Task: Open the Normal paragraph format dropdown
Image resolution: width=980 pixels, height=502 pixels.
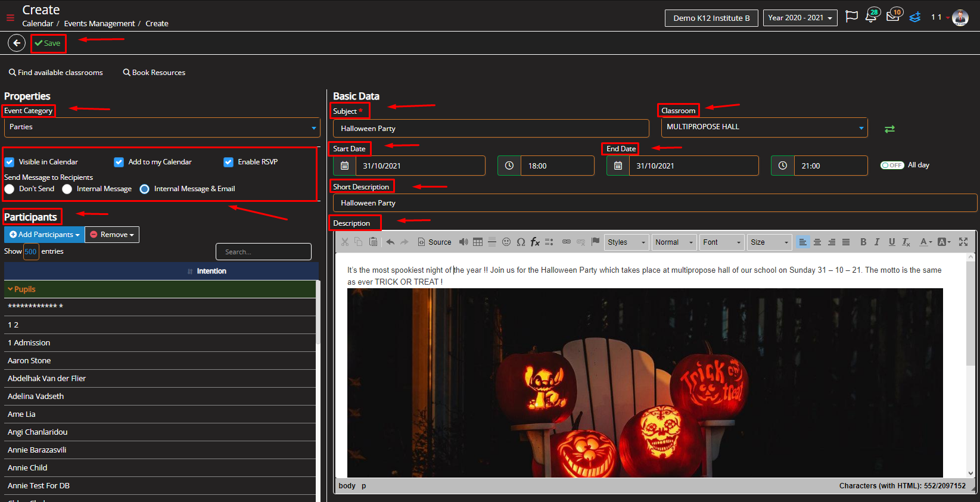Action: point(674,242)
